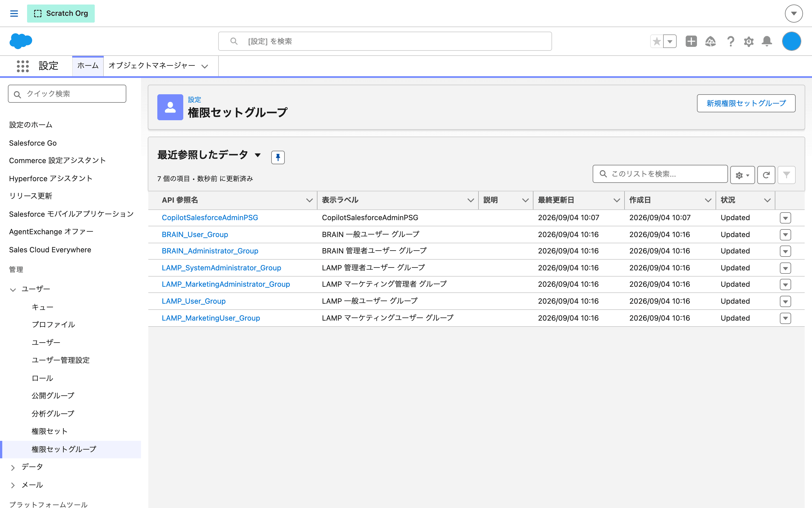The width and height of the screenshot is (812, 508).
Task: Open the 説明 column menu chevron
Action: (x=525, y=200)
